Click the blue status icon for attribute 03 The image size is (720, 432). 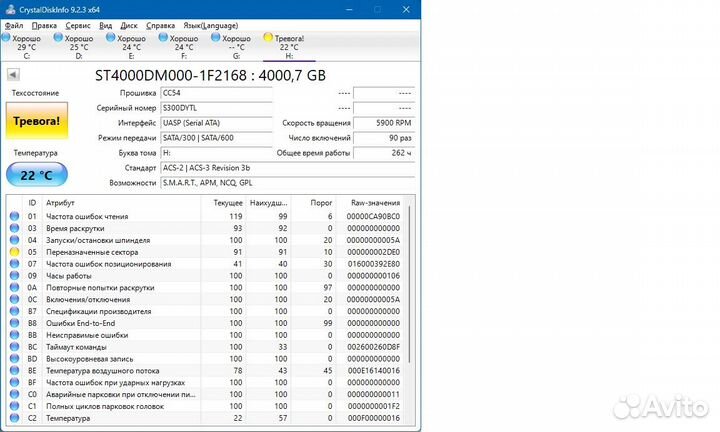15,228
